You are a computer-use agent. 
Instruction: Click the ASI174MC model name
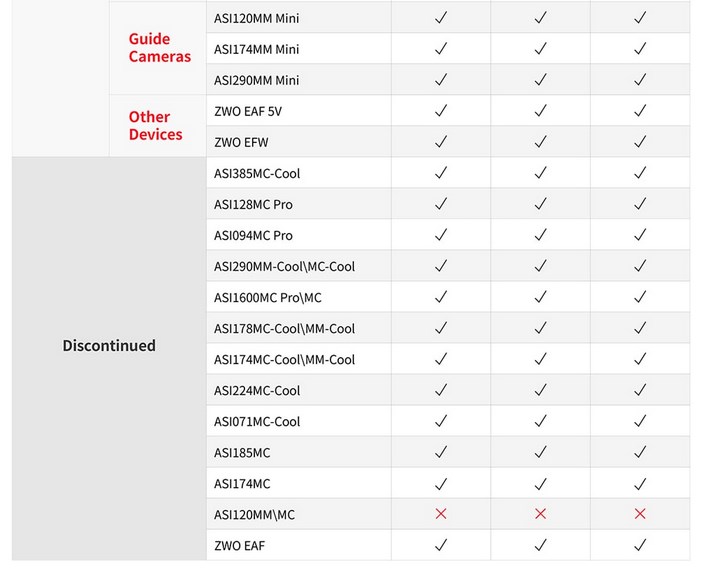pyautogui.click(x=242, y=483)
